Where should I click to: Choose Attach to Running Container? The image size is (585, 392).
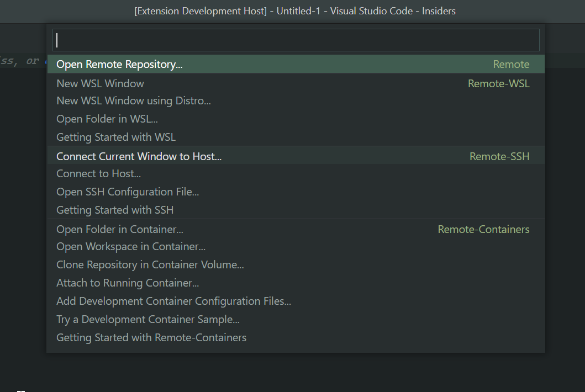(x=128, y=283)
